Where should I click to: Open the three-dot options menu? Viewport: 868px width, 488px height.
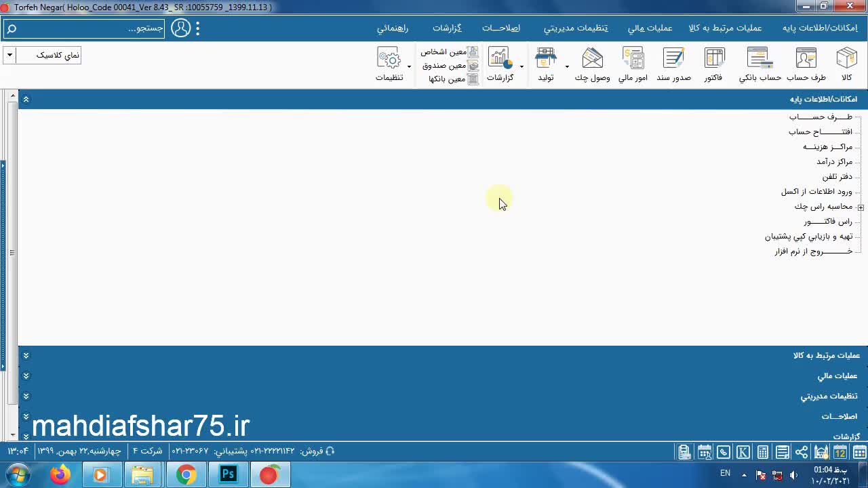(x=198, y=28)
